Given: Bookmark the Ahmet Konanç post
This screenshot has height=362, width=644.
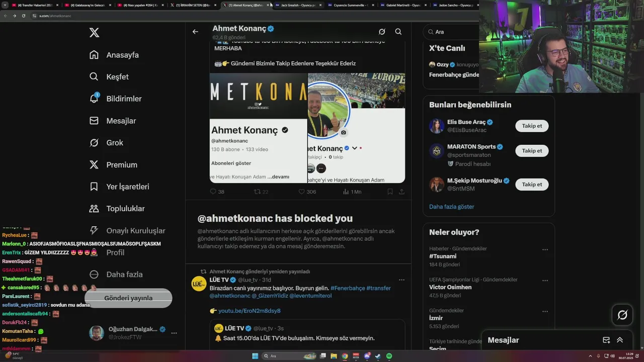Looking at the screenshot, I should click(x=390, y=192).
